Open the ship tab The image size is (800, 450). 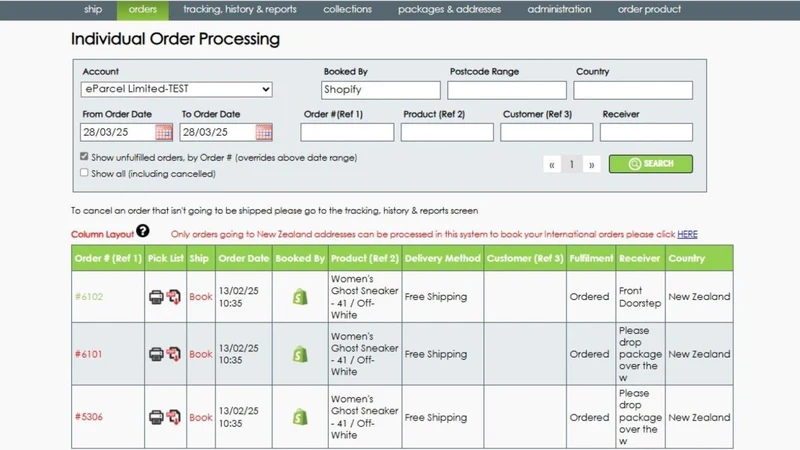point(93,9)
